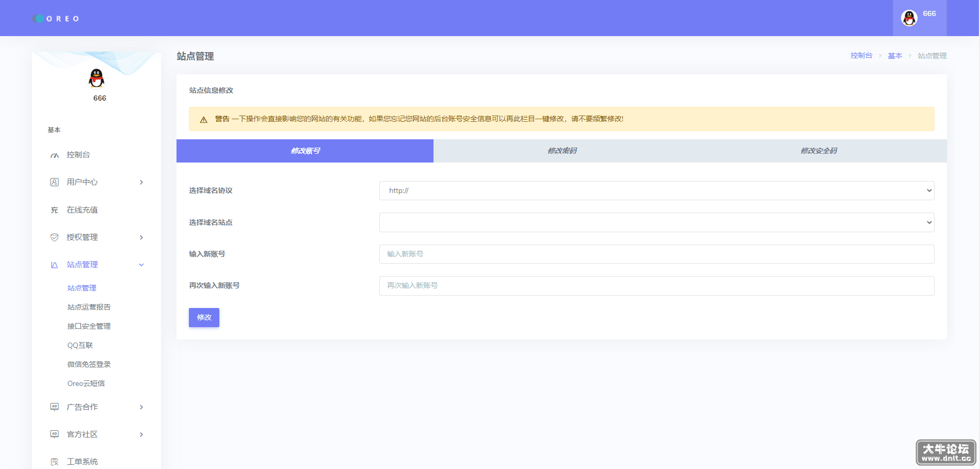
Task: Click the 广告合作 AD icon
Action: (54, 407)
